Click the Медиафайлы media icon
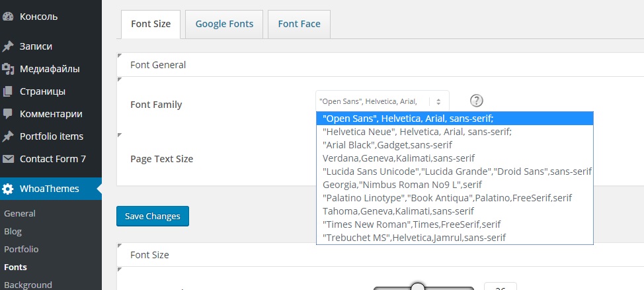Viewport: 644px width, 290px height. [8, 69]
